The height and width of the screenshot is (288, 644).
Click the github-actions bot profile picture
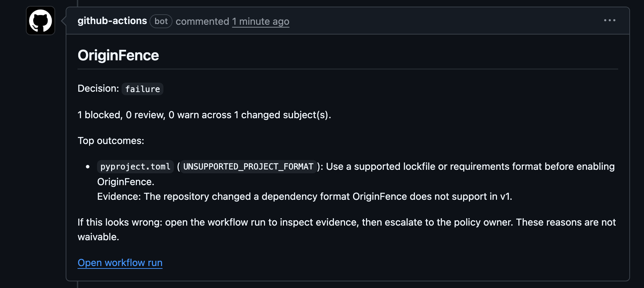point(40,21)
